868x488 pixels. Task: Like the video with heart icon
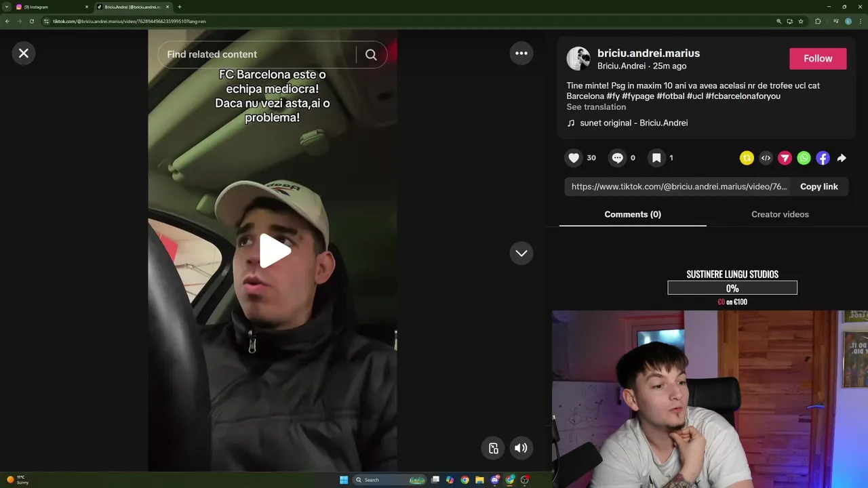pos(574,158)
